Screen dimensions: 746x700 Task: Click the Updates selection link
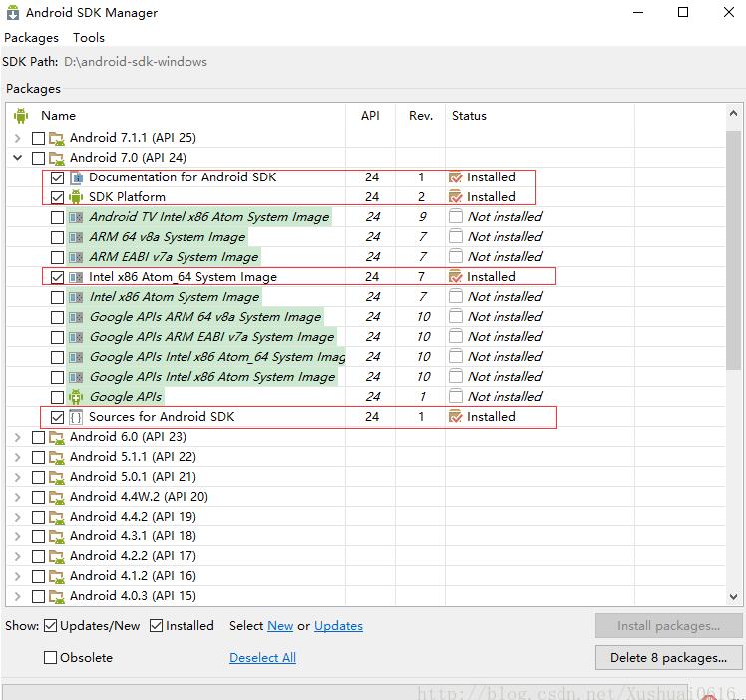338,626
